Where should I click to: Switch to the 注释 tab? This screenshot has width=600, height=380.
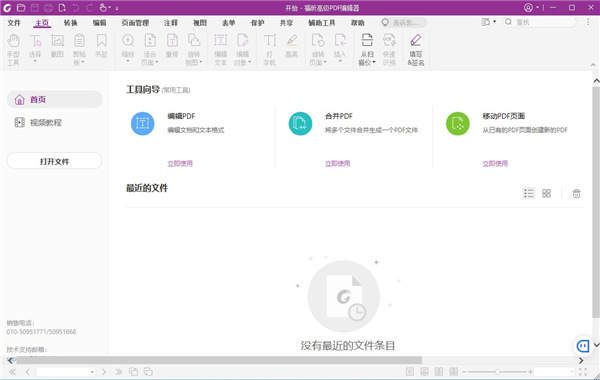pos(171,23)
